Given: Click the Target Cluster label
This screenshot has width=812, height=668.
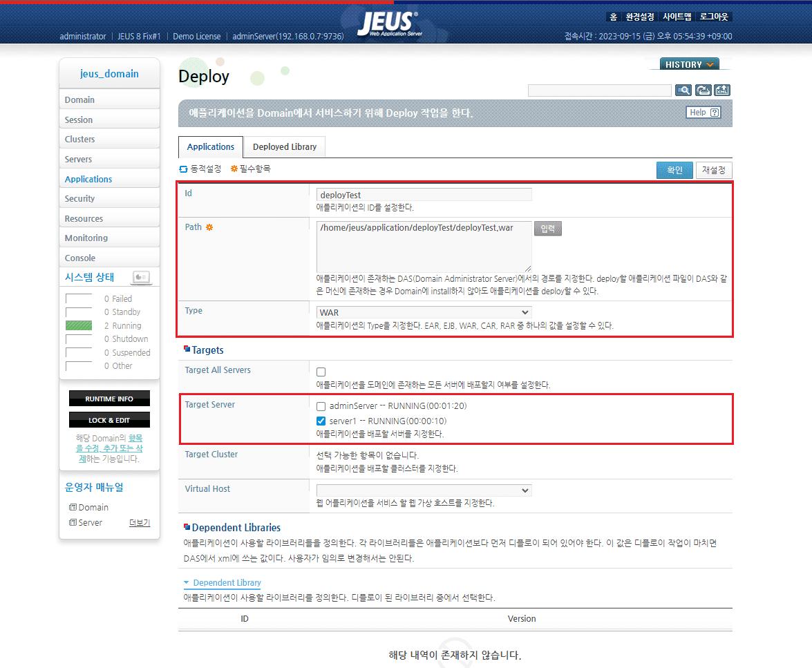Looking at the screenshot, I should pos(211,454).
